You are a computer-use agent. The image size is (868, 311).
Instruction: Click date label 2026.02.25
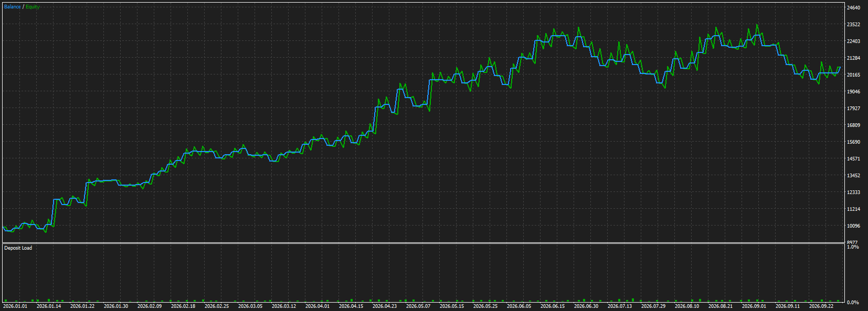217,306
